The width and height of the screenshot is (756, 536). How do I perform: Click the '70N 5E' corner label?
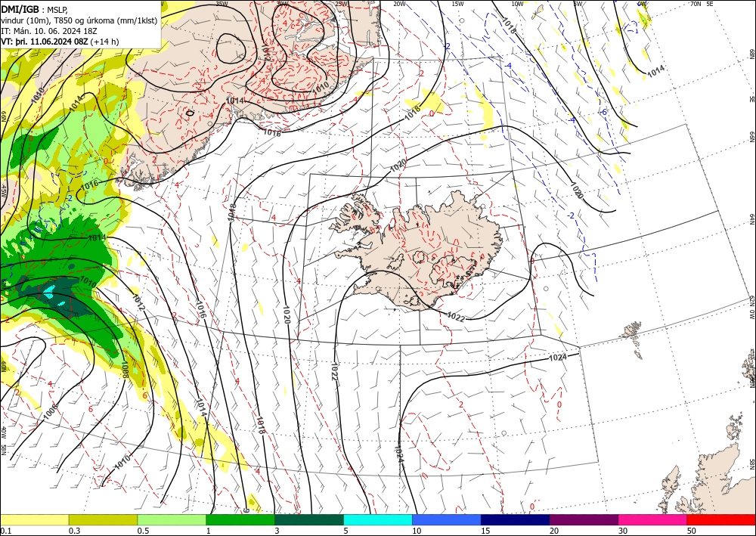point(701,4)
